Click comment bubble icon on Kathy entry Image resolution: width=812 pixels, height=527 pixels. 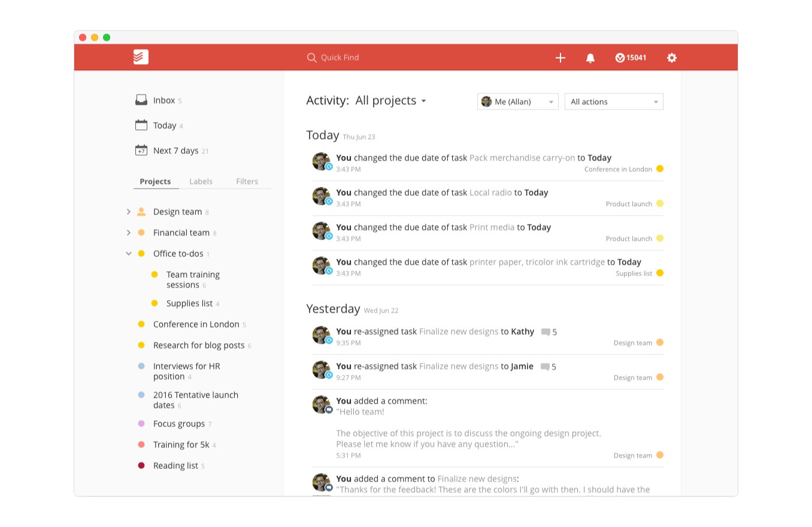(x=546, y=332)
